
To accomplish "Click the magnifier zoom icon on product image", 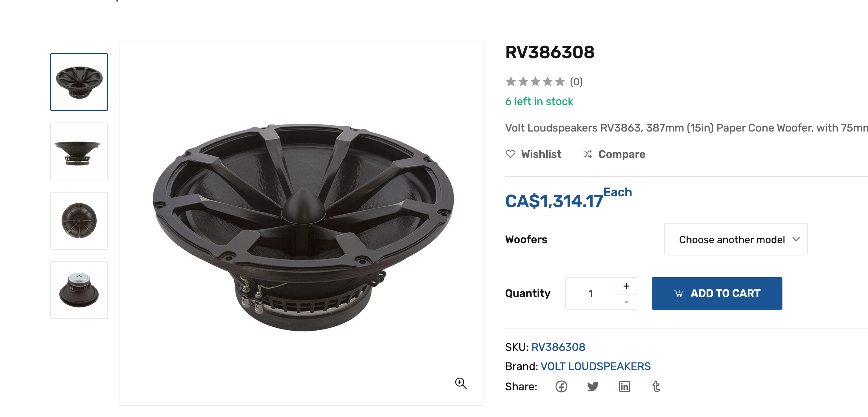I will pyautogui.click(x=461, y=383).
